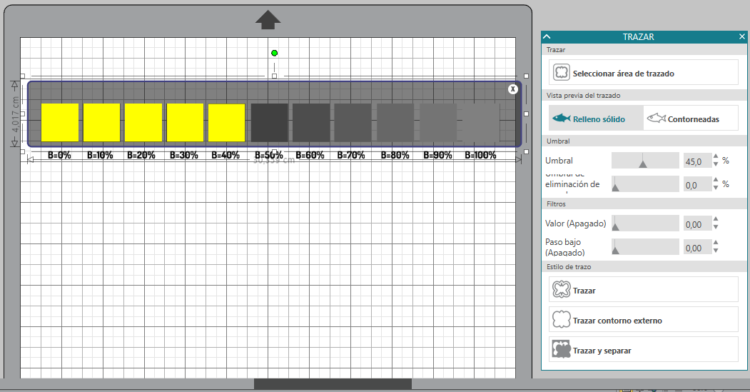The height and width of the screenshot is (392, 750).
Task: Click the yellow B=40% swatch
Action: pyautogui.click(x=227, y=122)
